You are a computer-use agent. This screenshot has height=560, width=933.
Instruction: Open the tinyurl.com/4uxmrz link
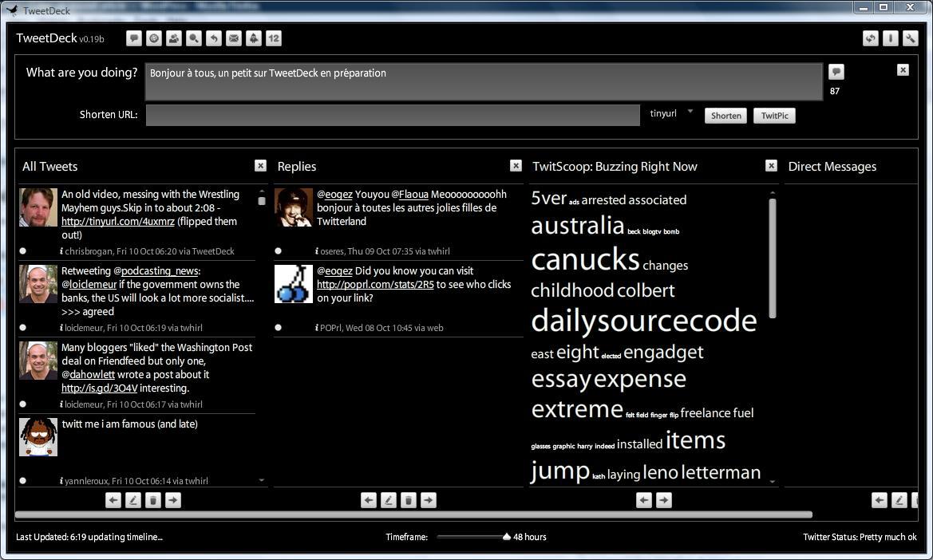click(x=118, y=221)
